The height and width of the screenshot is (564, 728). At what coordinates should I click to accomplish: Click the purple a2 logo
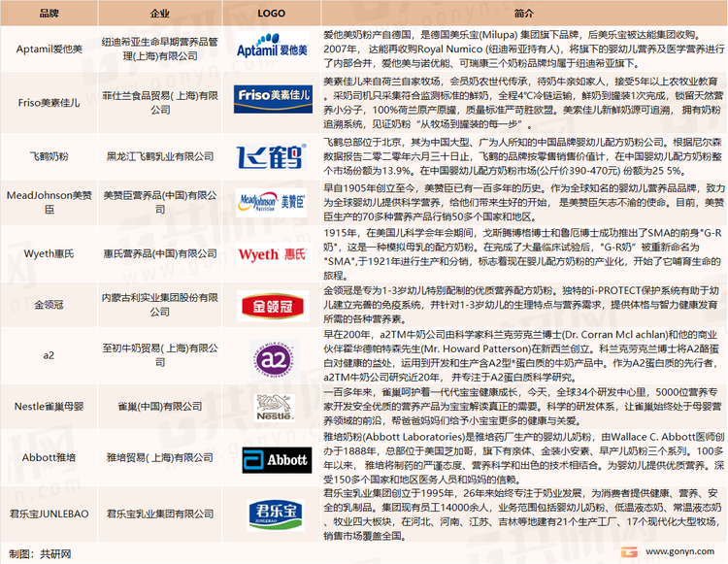[274, 359]
